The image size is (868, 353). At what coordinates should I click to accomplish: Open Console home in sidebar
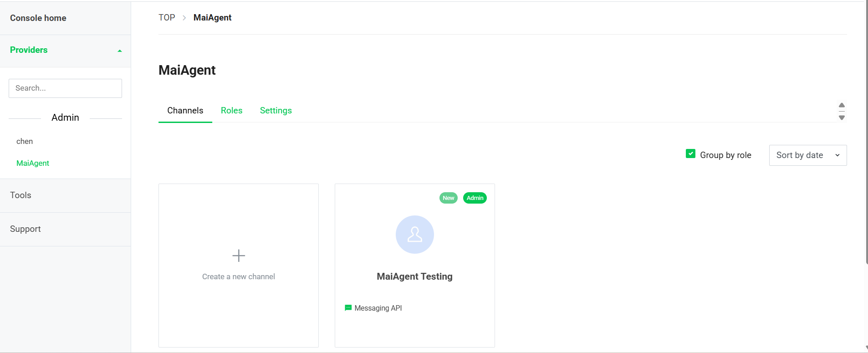[x=38, y=18]
